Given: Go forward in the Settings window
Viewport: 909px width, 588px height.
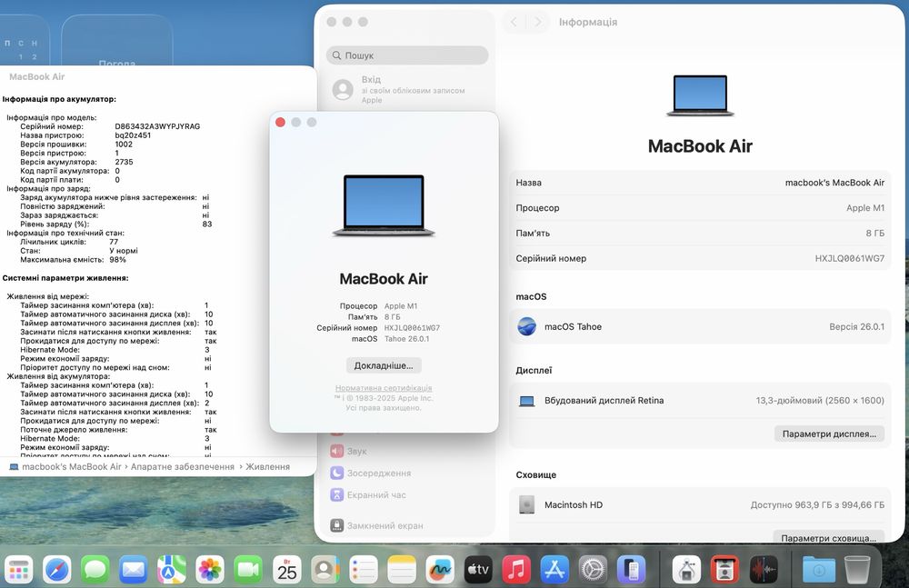Looking at the screenshot, I should [x=538, y=22].
